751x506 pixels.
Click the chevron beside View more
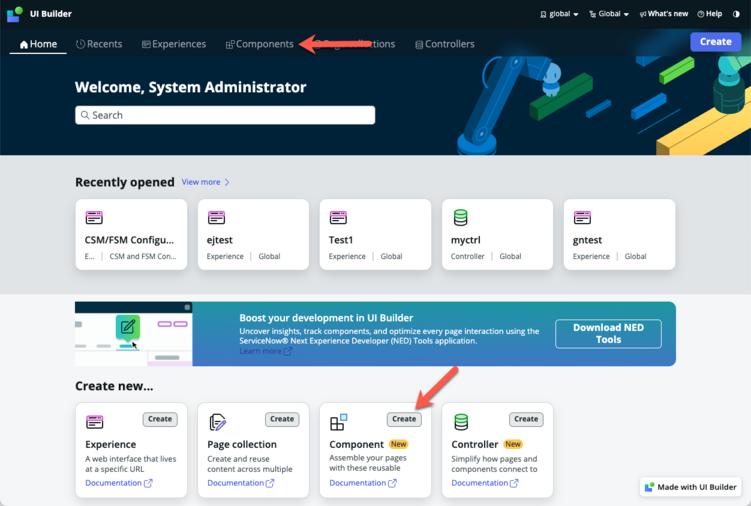click(x=227, y=182)
